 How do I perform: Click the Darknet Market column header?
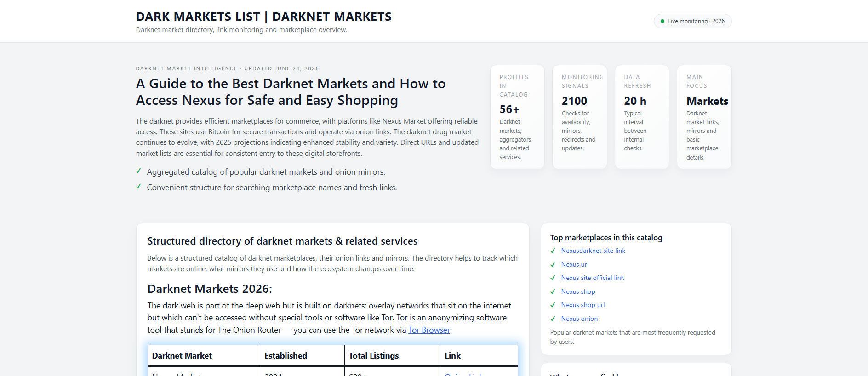point(204,356)
